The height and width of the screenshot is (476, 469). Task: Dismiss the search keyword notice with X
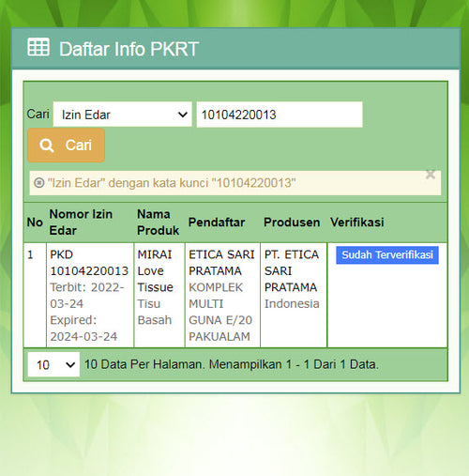pos(431,175)
